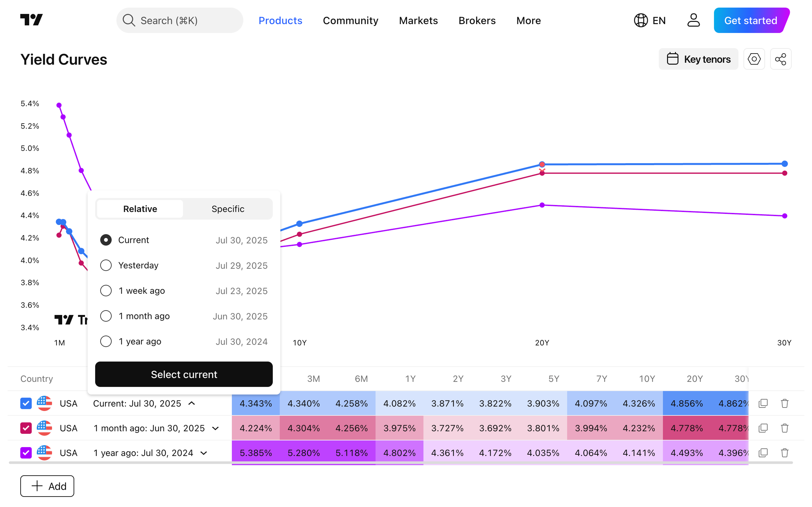Delete the 1 month ago USA row
This screenshot has height=507, width=812.
coord(784,428)
